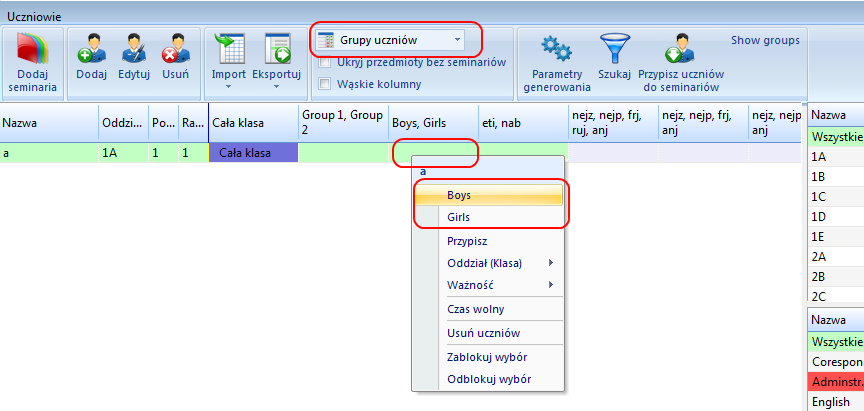Toggle the Wąskie kolumny checkbox

tap(325, 84)
